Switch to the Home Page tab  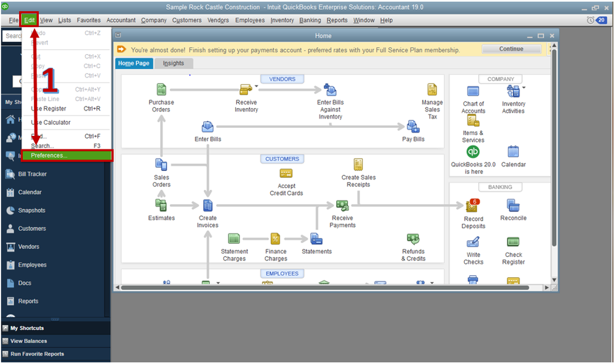(x=134, y=63)
